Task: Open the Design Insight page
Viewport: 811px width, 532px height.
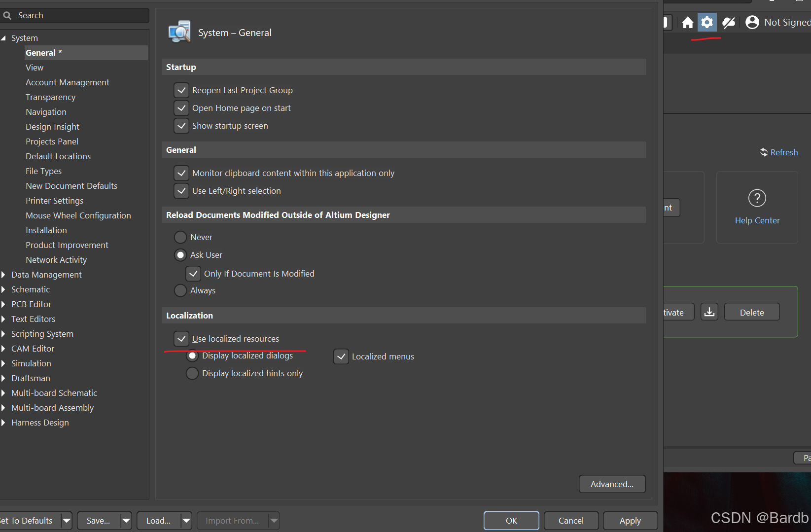Action: (x=52, y=127)
